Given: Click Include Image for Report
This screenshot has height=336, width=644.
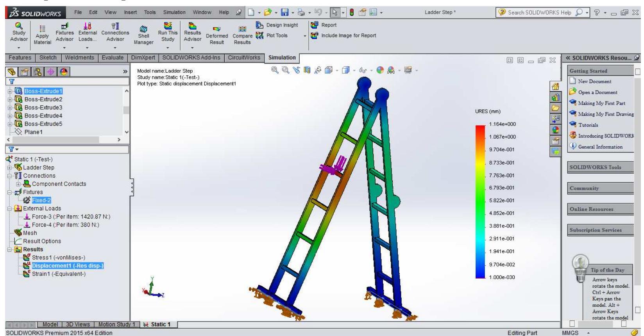Looking at the screenshot, I should coord(343,36).
